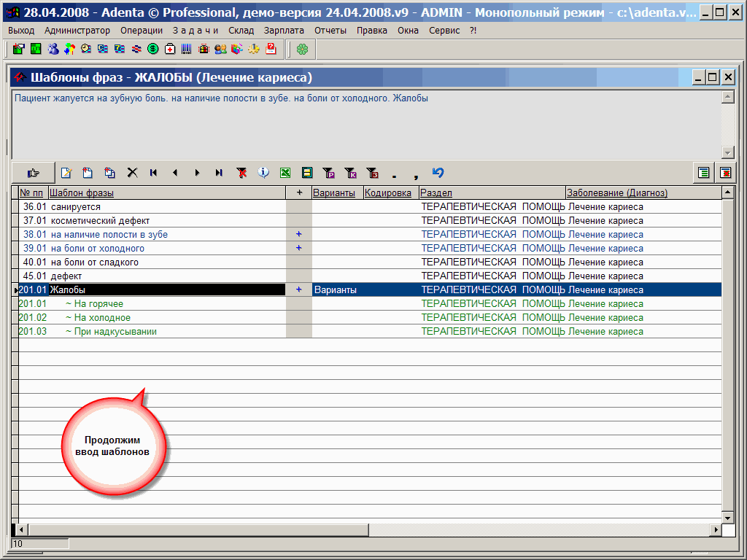The height and width of the screenshot is (560, 747).
Task: Jump to the last record
Action: point(219,173)
